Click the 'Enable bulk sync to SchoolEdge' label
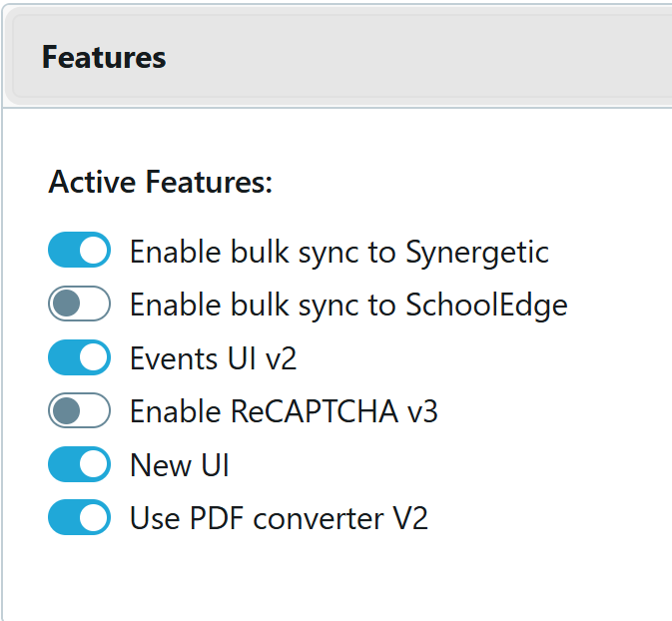Image resolution: width=672 pixels, height=621 pixels. click(348, 305)
